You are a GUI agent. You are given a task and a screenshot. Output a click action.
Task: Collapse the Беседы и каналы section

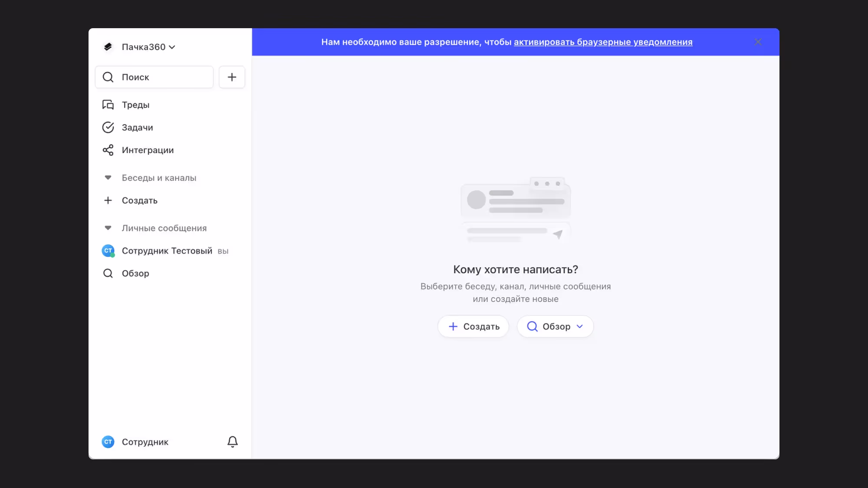coord(108,178)
